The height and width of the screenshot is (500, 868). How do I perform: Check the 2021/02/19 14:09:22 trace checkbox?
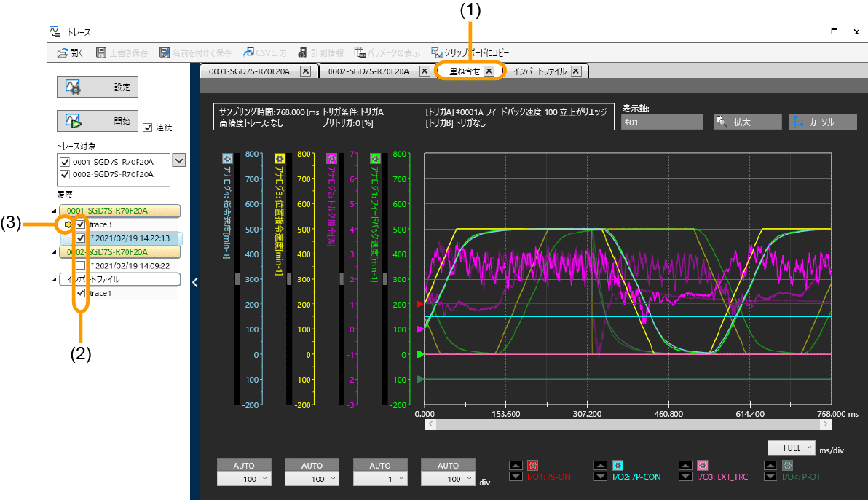tap(81, 265)
